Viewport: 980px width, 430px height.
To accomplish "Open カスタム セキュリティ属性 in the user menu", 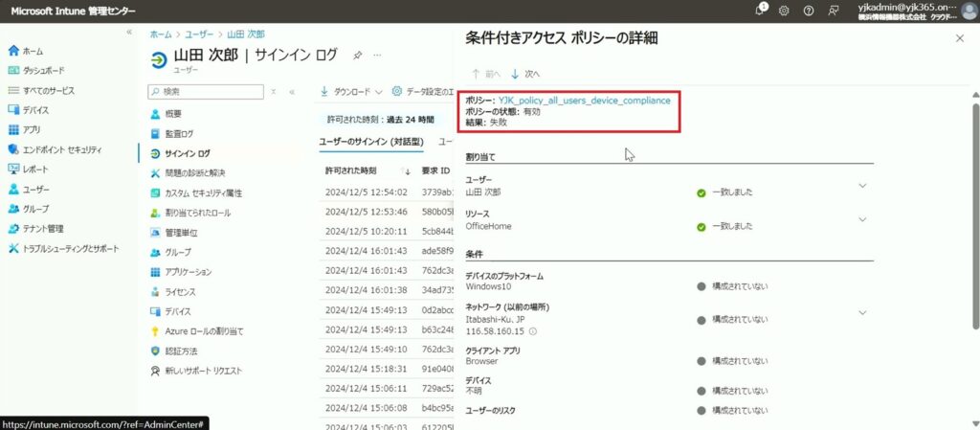I will [x=196, y=193].
